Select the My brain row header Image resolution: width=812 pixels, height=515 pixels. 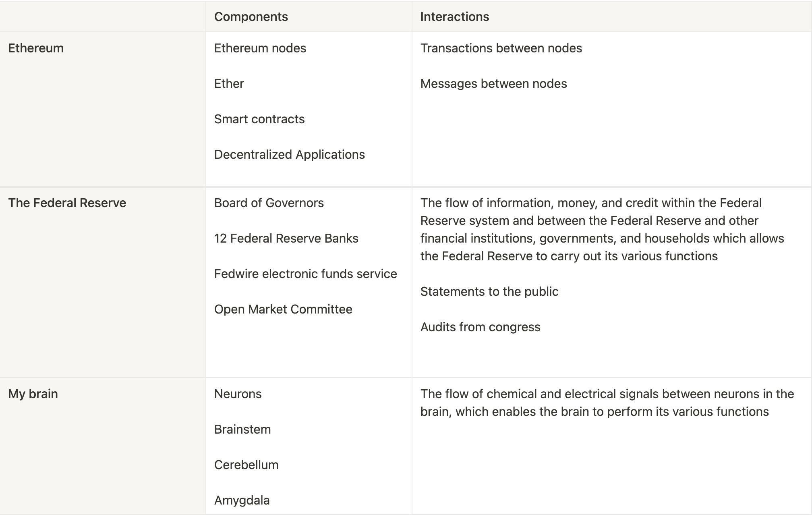pyautogui.click(x=33, y=394)
